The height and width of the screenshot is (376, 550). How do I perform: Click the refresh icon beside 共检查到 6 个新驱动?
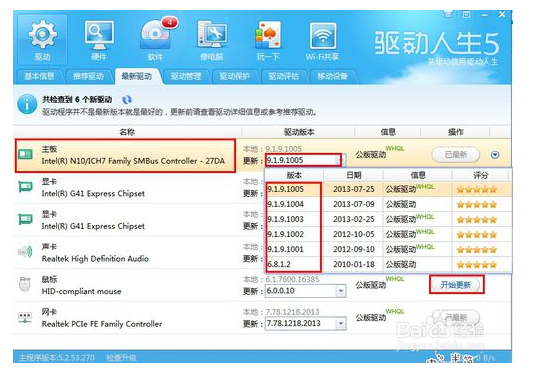[x=127, y=100]
